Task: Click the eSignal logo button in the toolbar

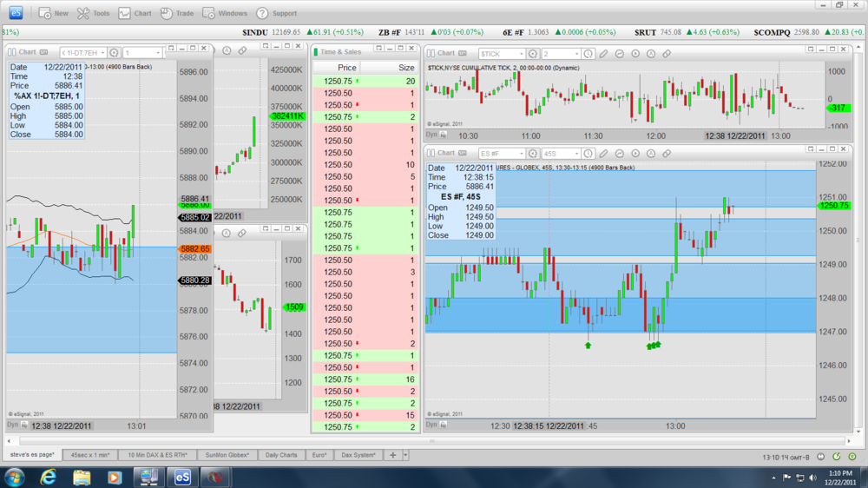Action: click(x=16, y=12)
